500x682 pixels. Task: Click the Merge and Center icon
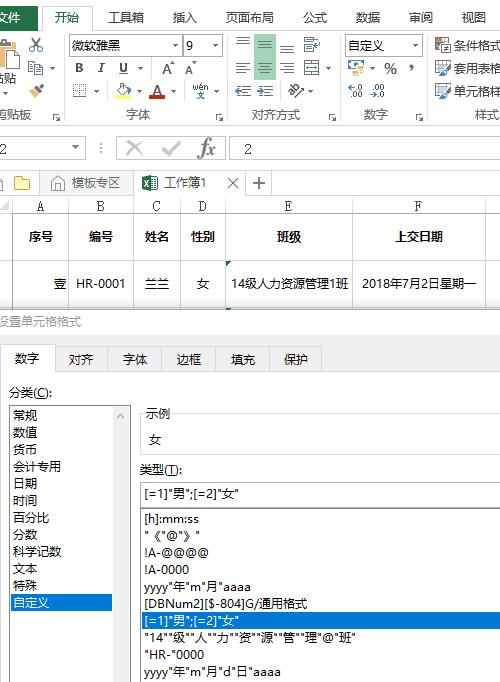[311, 68]
